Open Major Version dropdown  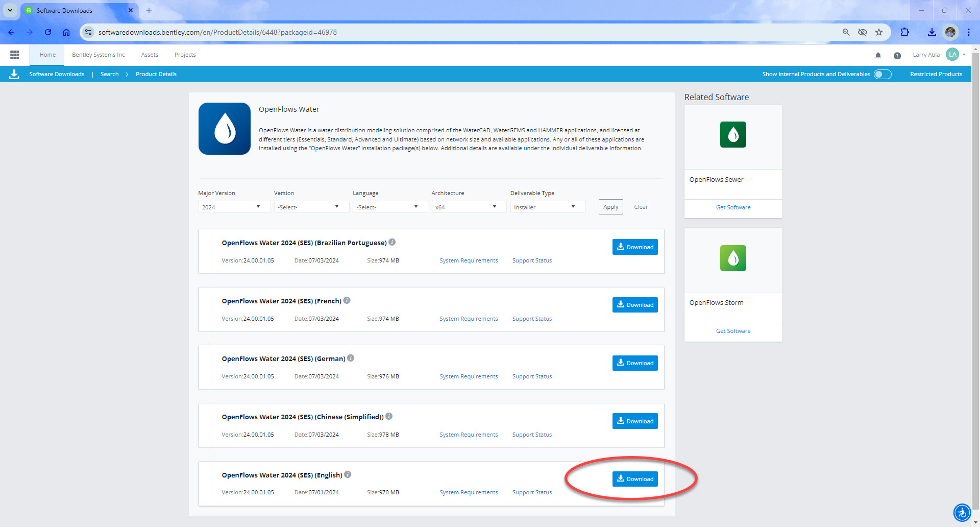click(234, 207)
